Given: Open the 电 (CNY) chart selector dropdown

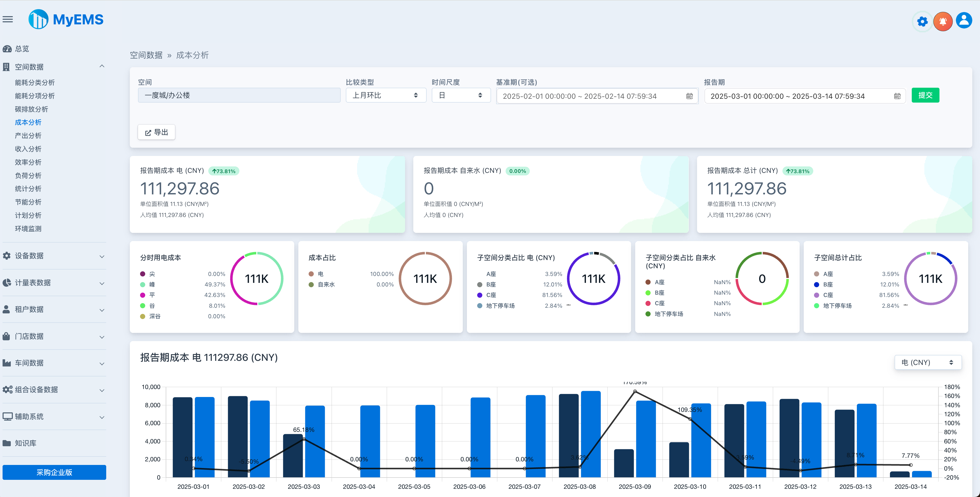Looking at the screenshot, I should [x=927, y=362].
